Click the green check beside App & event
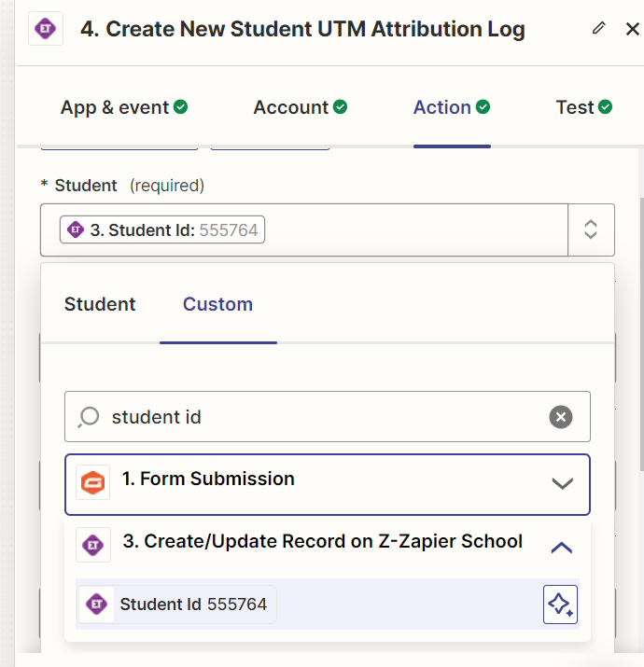The width and height of the screenshot is (644, 667). [180, 106]
